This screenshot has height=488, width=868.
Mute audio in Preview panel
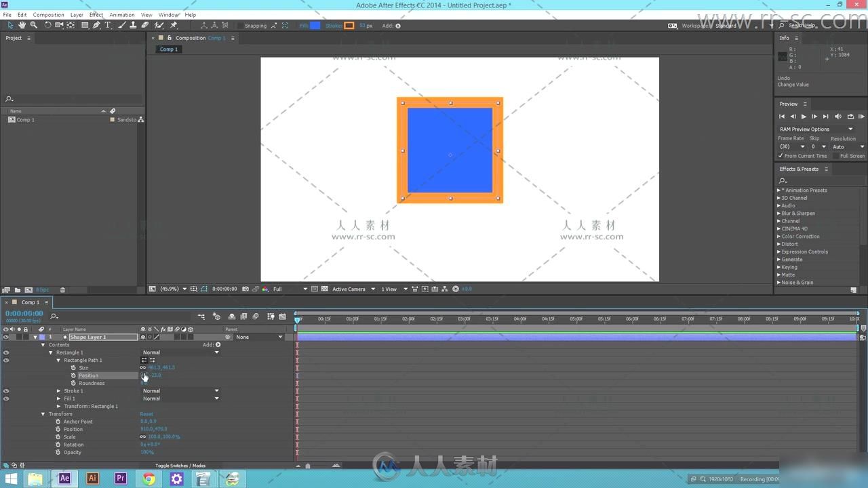point(838,117)
